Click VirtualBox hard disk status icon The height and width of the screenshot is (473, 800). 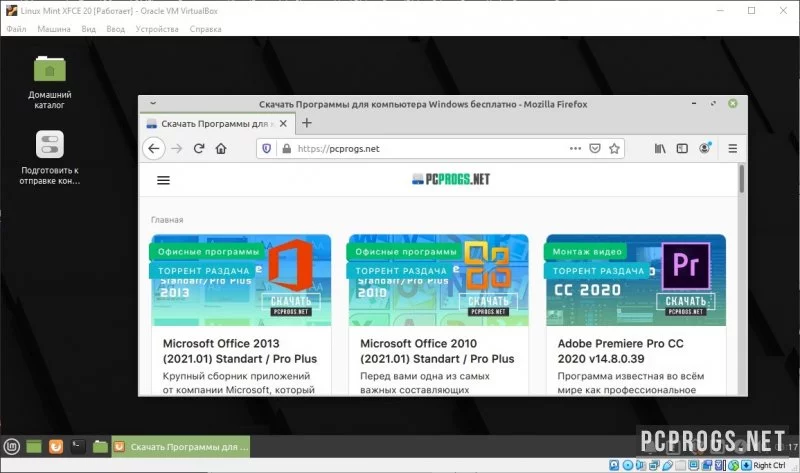(x=614, y=465)
